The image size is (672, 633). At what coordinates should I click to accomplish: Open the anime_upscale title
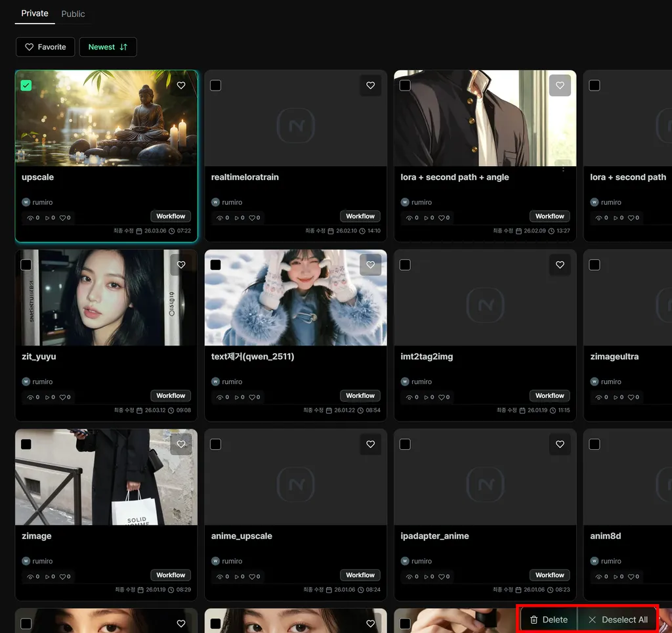tap(241, 536)
